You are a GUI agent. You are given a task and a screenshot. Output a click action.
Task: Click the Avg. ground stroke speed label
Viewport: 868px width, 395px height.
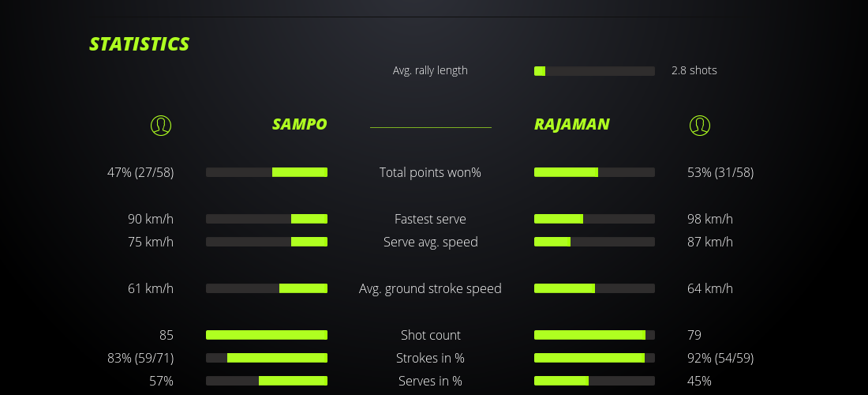click(x=430, y=288)
